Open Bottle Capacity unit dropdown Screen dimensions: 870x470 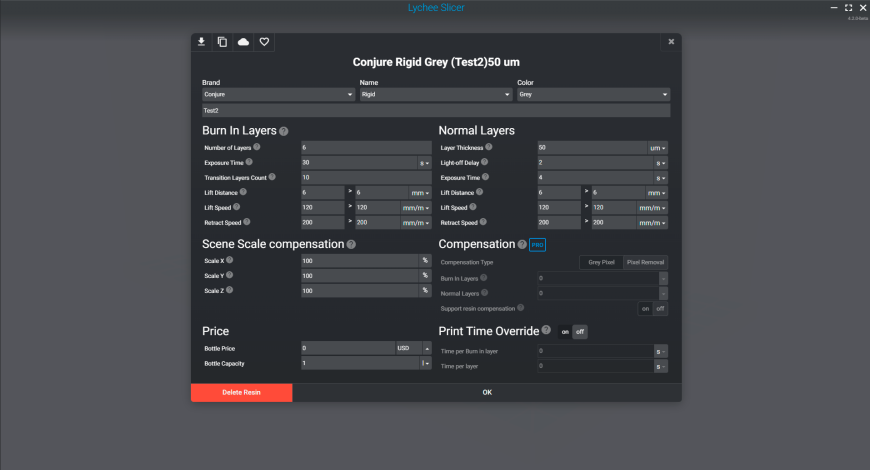426,363
